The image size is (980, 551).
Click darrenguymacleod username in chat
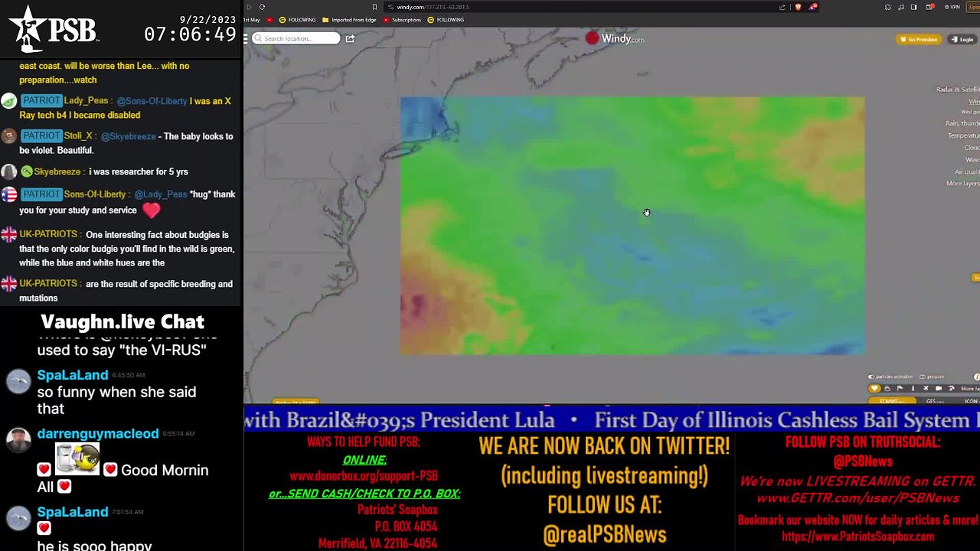pyautogui.click(x=98, y=433)
